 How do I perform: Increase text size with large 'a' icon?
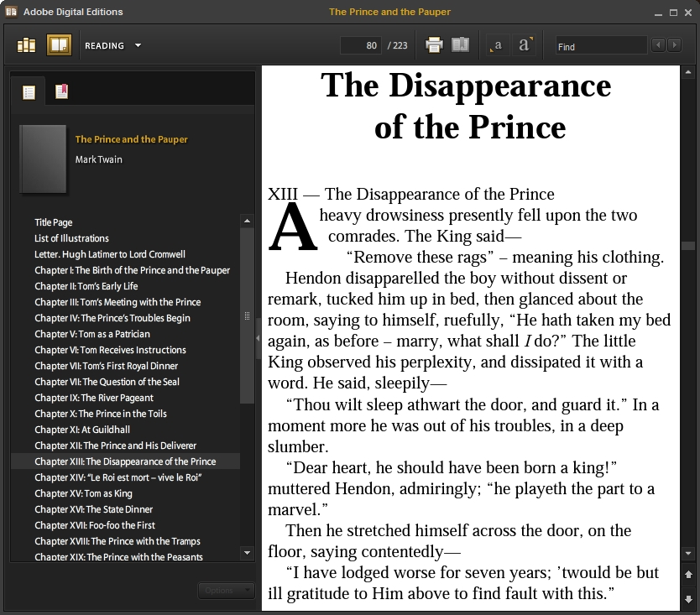[x=525, y=44]
